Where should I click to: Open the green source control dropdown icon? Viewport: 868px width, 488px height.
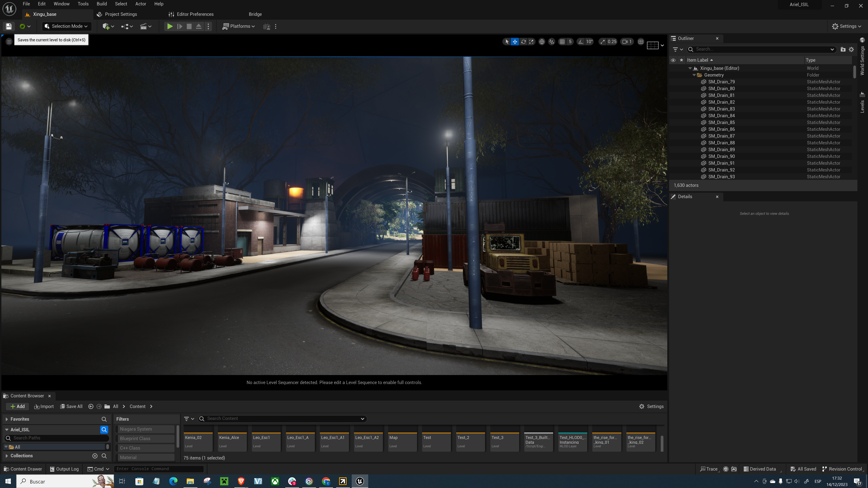(x=25, y=26)
